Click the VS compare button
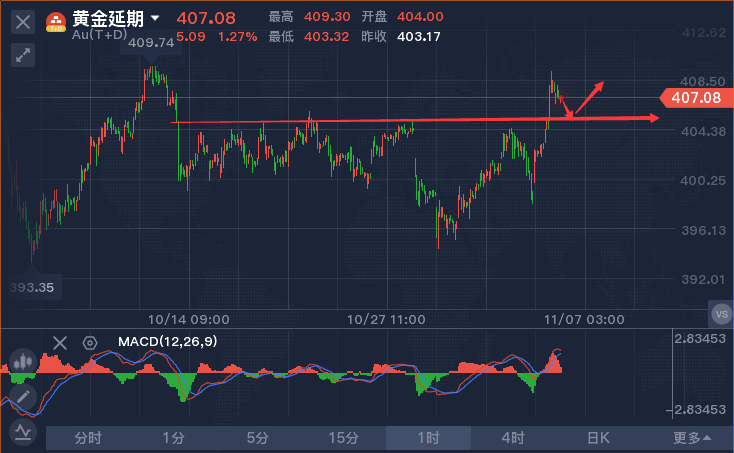The height and width of the screenshot is (453, 734). point(721,314)
